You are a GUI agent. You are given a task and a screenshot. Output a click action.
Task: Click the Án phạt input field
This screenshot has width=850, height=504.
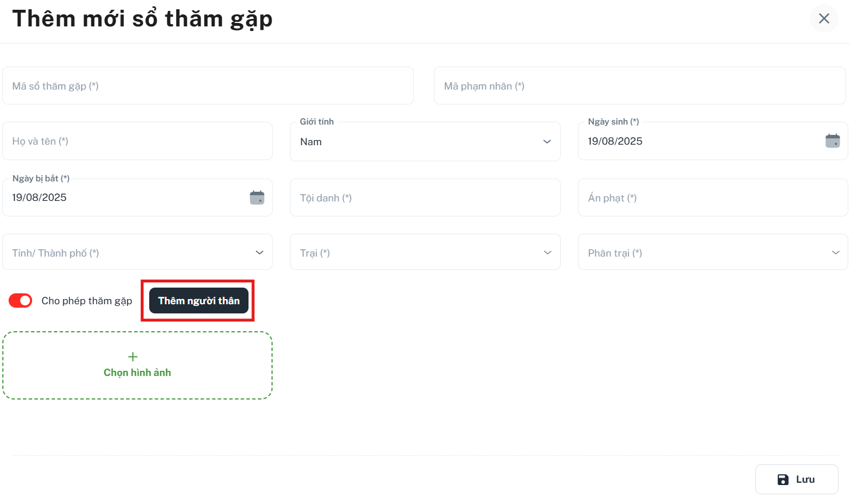tap(713, 197)
